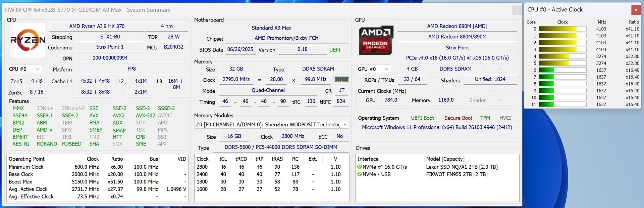The height and width of the screenshot is (208, 644).
Task: Click the RDSEED feature flag
Action: pyautogui.click(x=72, y=144)
